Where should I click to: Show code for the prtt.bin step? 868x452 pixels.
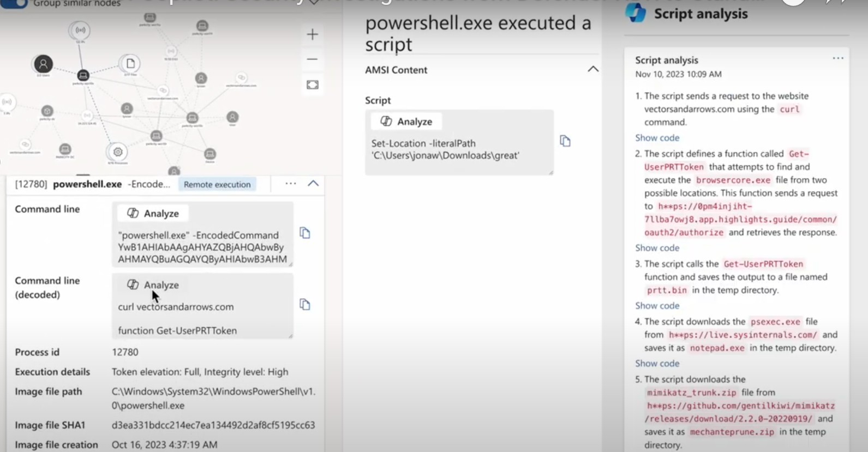click(x=657, y=306)
